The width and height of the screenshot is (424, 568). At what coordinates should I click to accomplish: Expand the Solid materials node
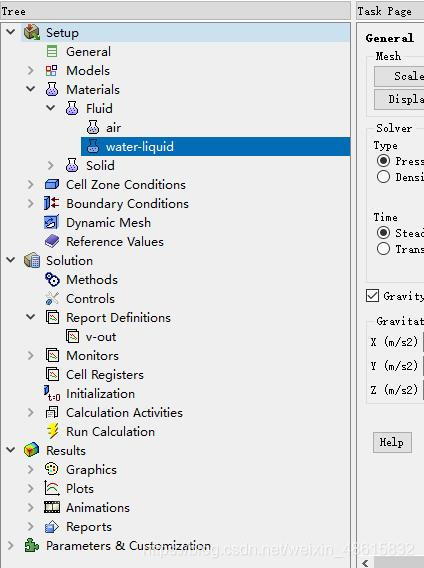50,166
